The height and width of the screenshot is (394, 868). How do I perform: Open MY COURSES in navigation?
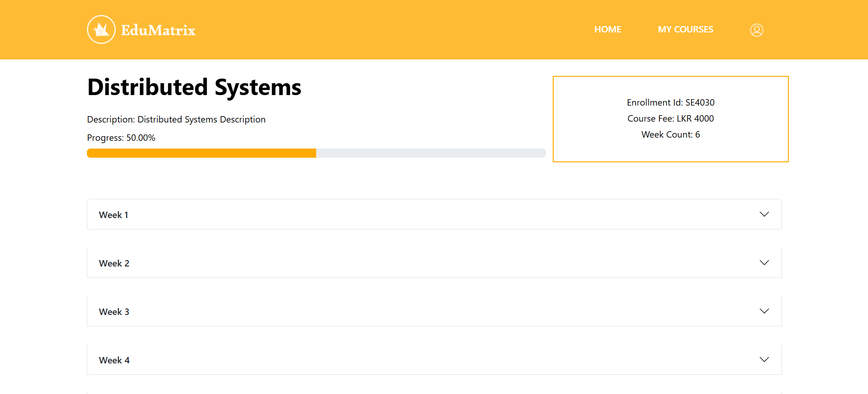click(x=685, y=30)
